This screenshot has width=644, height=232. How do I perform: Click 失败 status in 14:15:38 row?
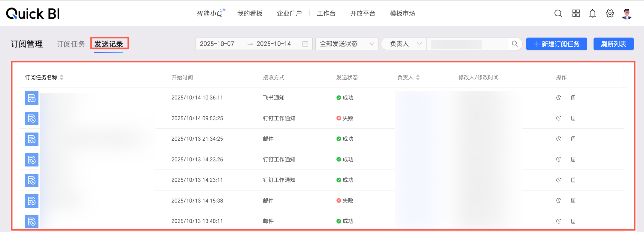tap(345, 200)
